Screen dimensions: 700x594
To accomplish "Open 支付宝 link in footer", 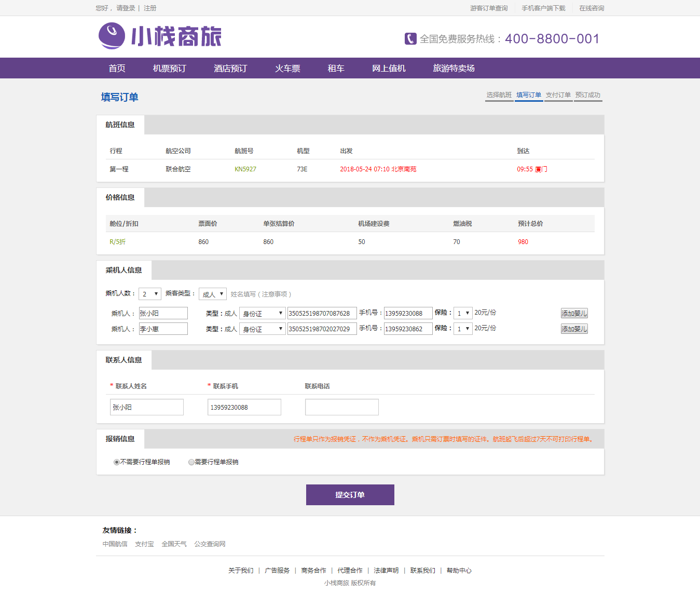I will point(144,544).
